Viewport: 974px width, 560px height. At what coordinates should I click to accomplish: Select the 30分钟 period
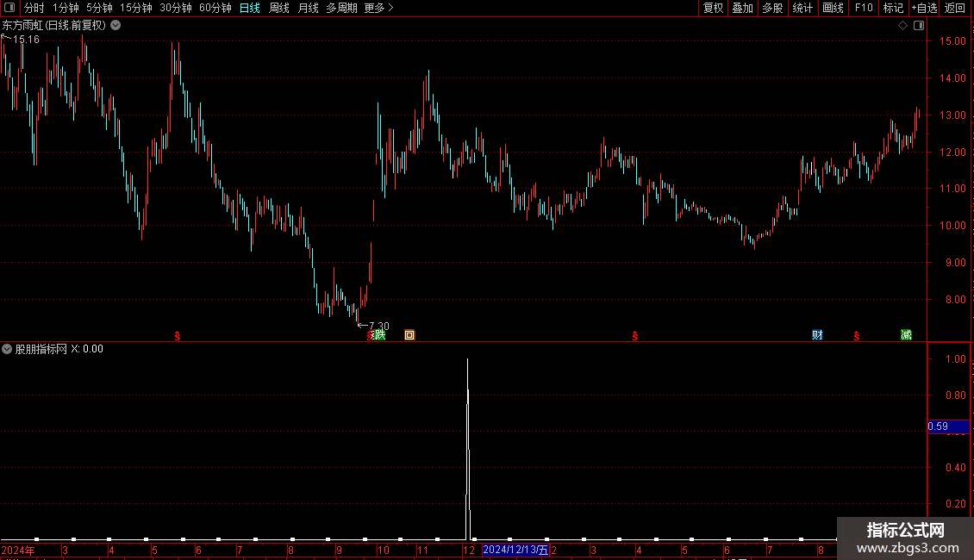point(176,8)
